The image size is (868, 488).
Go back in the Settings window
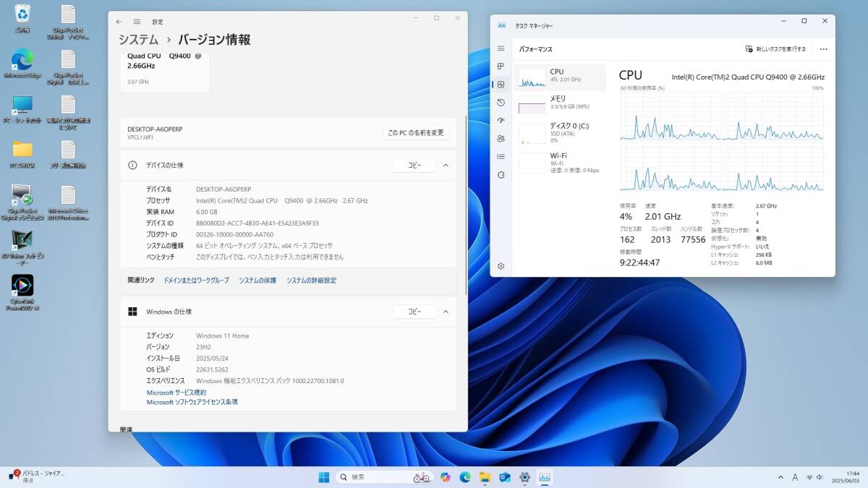[119, 22]
